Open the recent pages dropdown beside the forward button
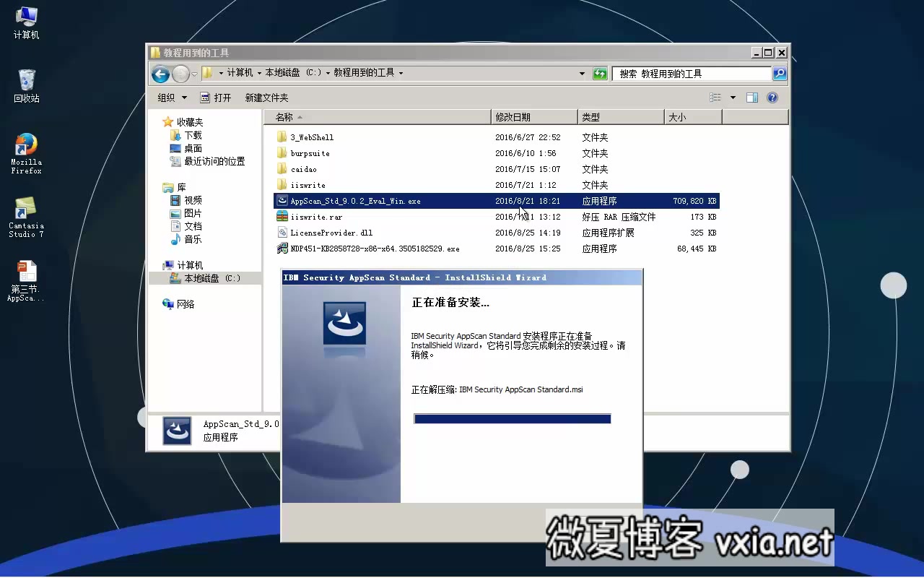The height and width of the screenshot is (578, 924). point(194,74)
